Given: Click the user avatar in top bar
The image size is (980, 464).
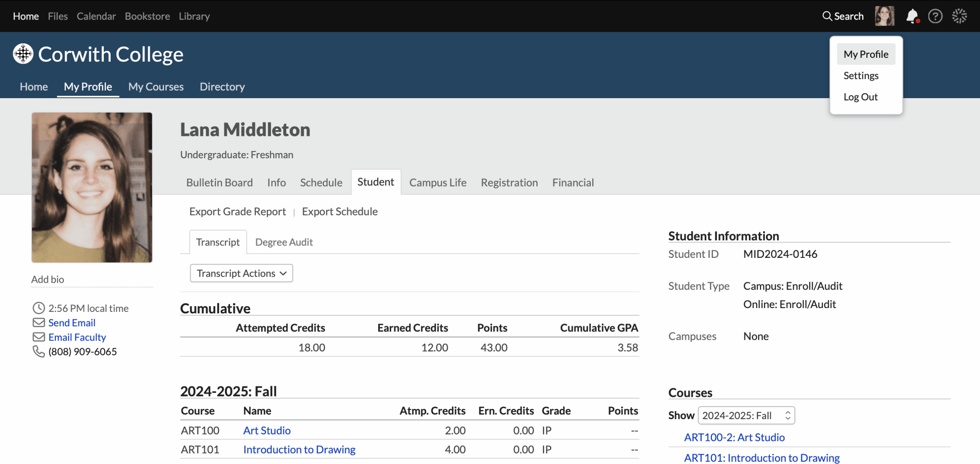Looking at the screenshot, I should (x=884, y=16).
